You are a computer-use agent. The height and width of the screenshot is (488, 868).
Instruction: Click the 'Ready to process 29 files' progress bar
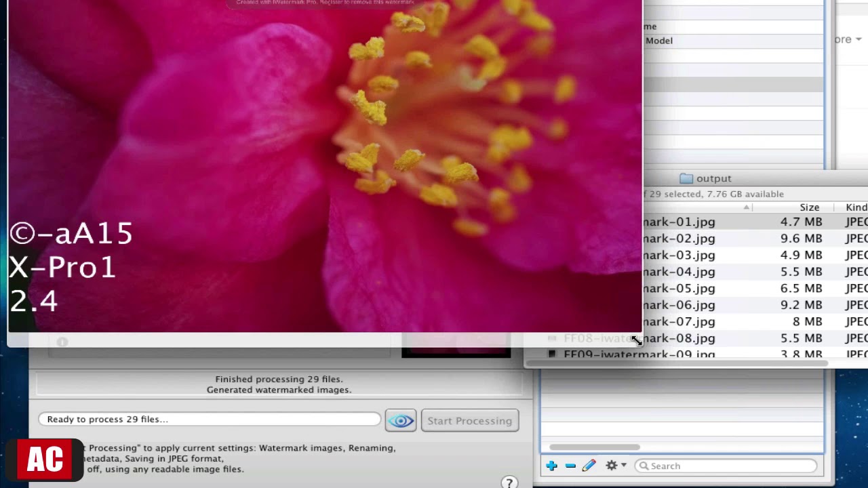210,420
